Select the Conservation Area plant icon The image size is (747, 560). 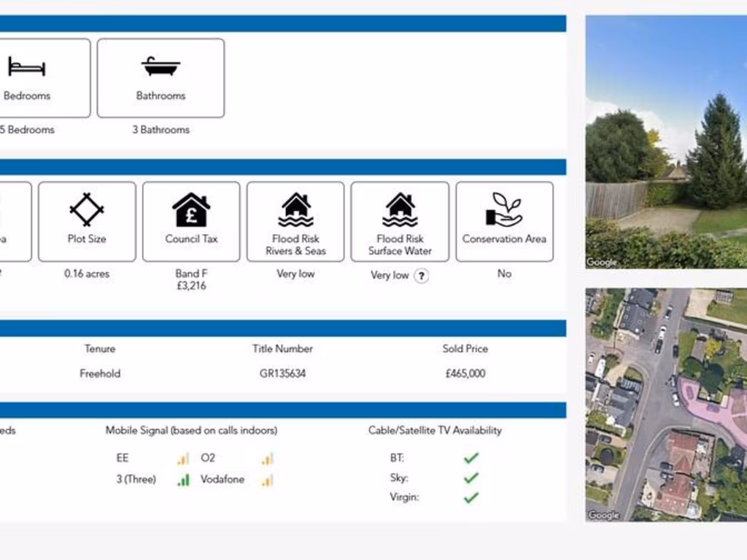pos(504,210)
